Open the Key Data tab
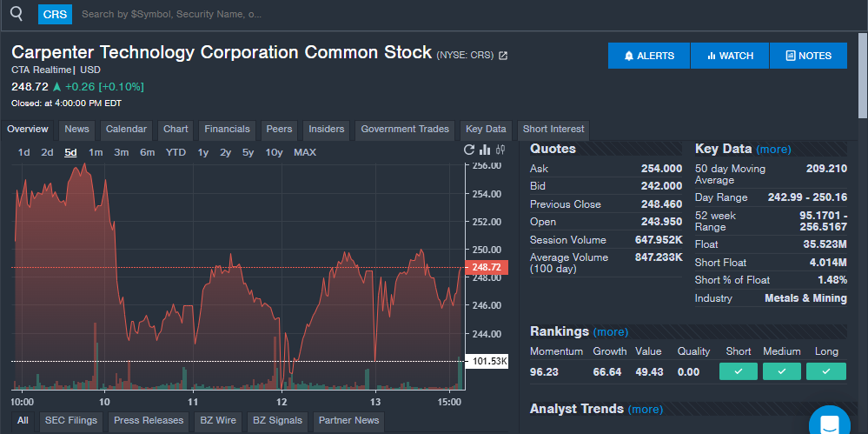The height and width of the screenshot is (434, 868). click(x=486, y=129)
